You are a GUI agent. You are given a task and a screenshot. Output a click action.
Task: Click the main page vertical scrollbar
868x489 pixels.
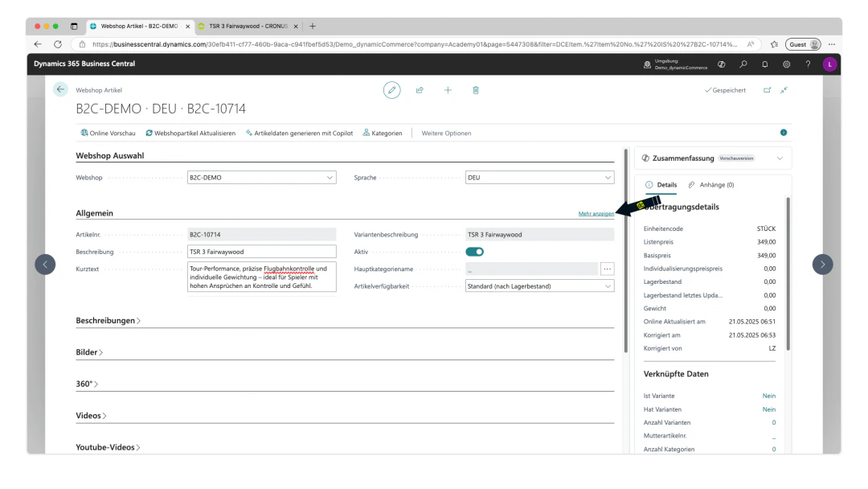tap(625, 250)
